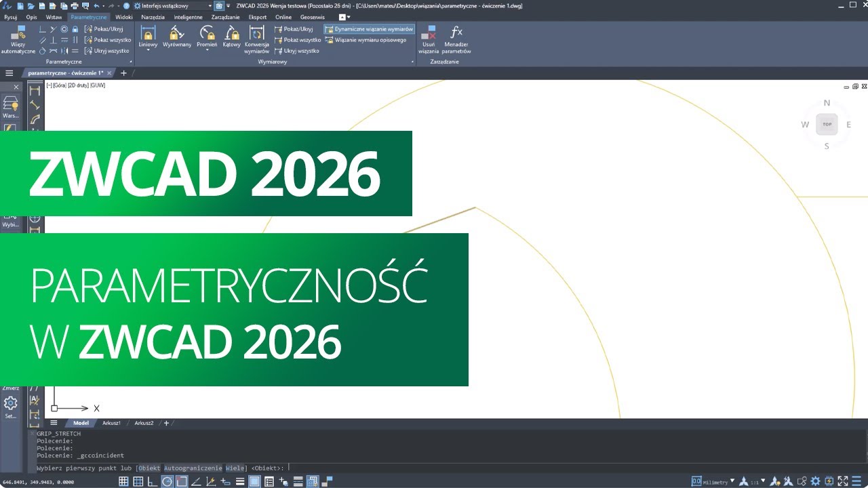This screenshot has height=488, width=868.
Task: Expand the Promień dropdown arrow
Action: coord(207,50)
